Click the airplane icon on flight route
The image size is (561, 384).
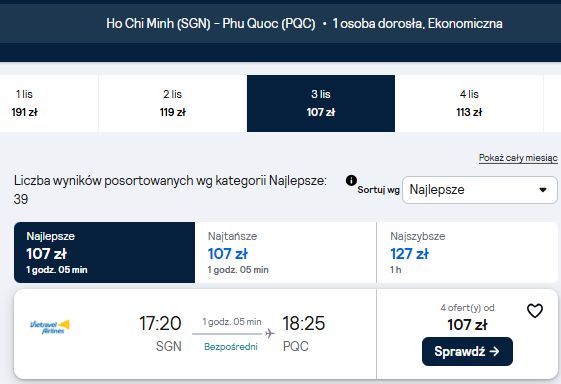coord(270,334)
